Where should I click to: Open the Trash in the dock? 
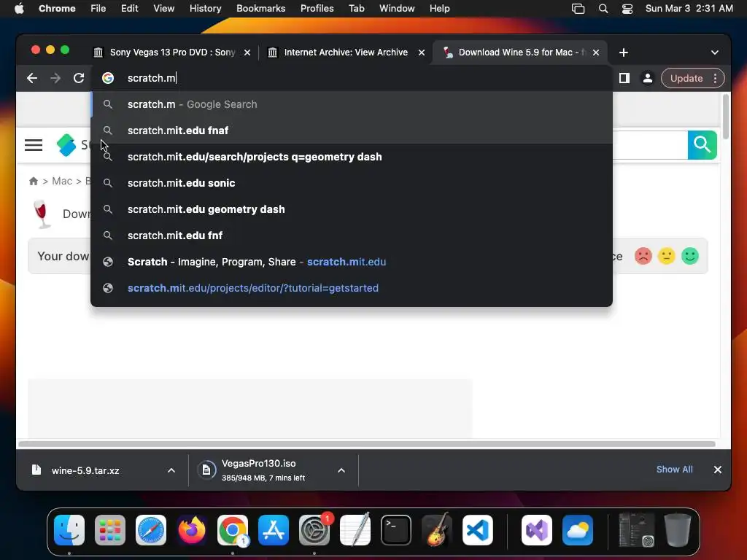click(x=678, y=529)
